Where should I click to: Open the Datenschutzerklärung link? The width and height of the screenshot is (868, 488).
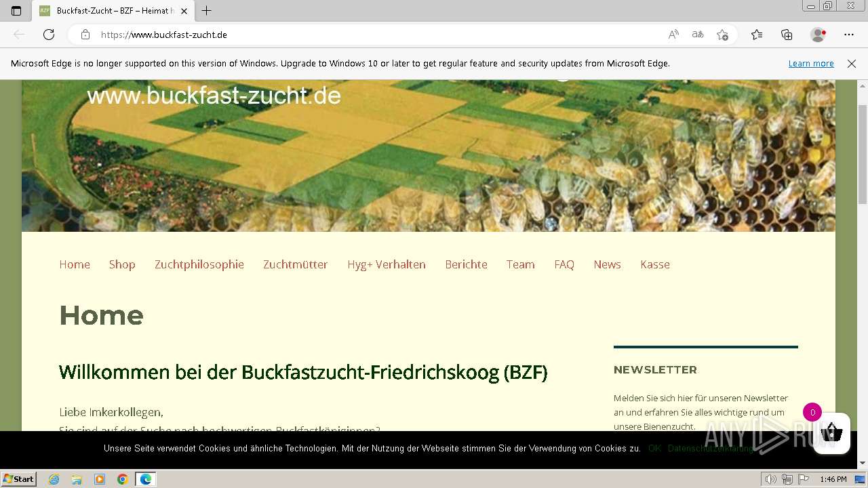tap(710, 449)
